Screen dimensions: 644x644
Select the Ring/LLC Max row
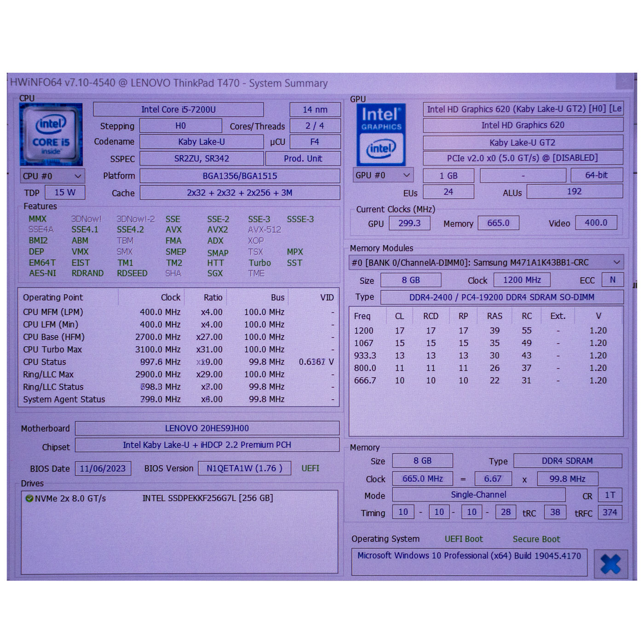[x=178, y=374]
